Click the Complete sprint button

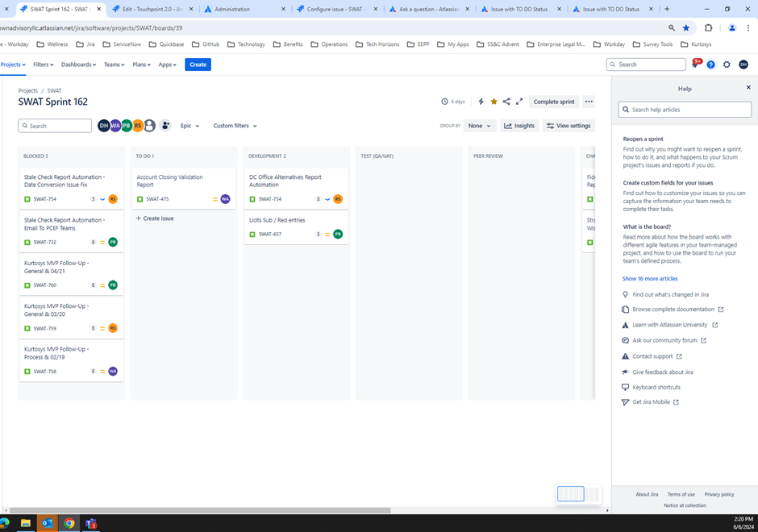pyautogui.click(x=554, y=102)
